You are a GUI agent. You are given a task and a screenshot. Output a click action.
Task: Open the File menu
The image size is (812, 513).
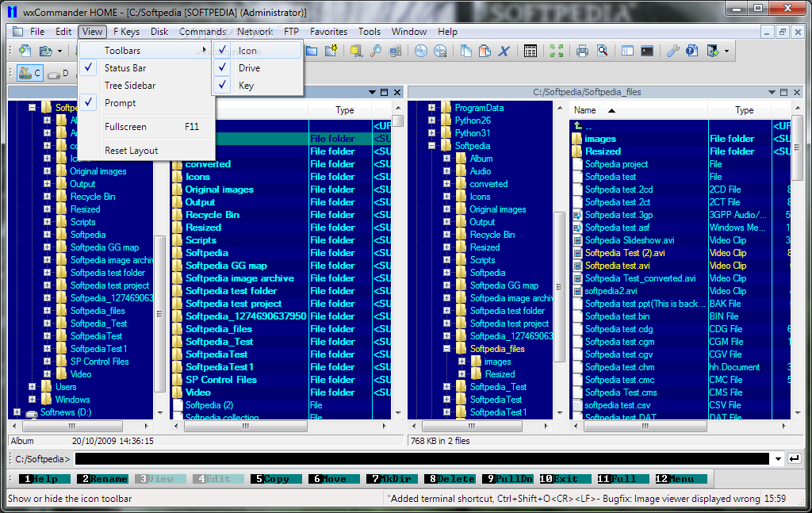click(37, 32)
